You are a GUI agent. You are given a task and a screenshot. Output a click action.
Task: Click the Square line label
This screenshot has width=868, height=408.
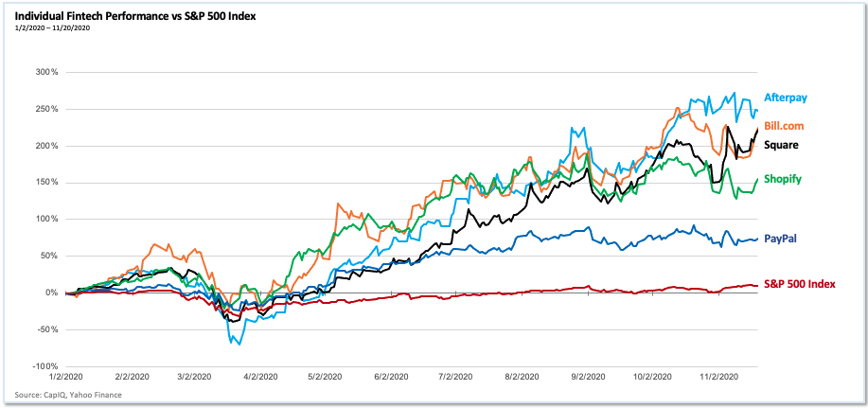coord(782,145)
